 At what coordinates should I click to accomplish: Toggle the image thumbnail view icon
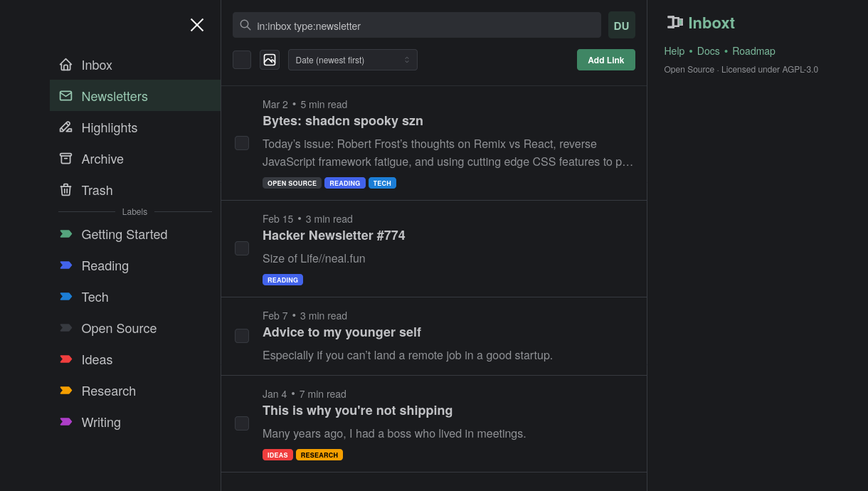[270, 60]
